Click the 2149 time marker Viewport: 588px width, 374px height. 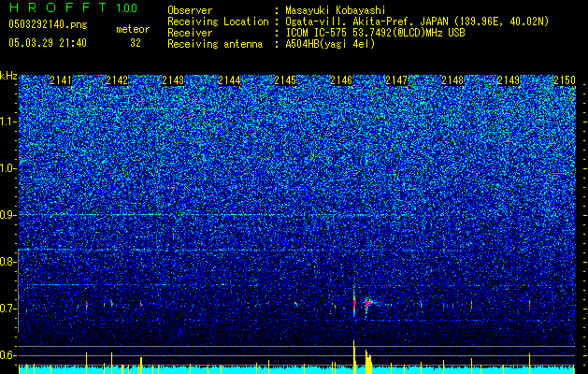point(509,80)
